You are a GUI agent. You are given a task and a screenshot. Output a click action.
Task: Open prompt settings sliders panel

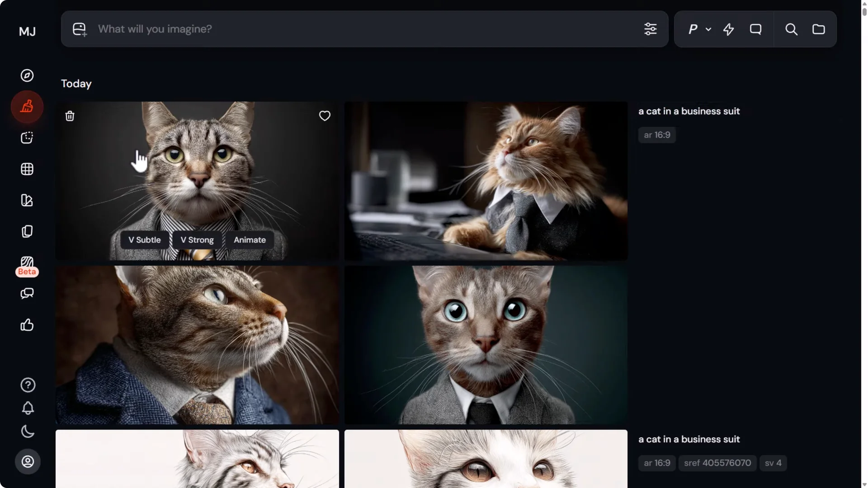pyautogui.click(x=650, y=29)
